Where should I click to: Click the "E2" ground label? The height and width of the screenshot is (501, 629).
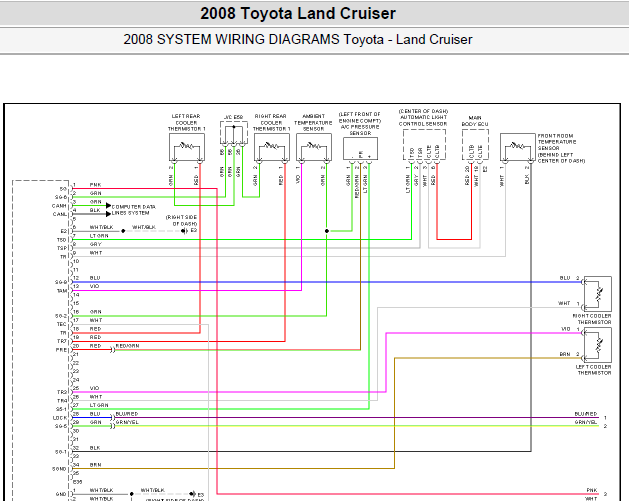(194, 230)
